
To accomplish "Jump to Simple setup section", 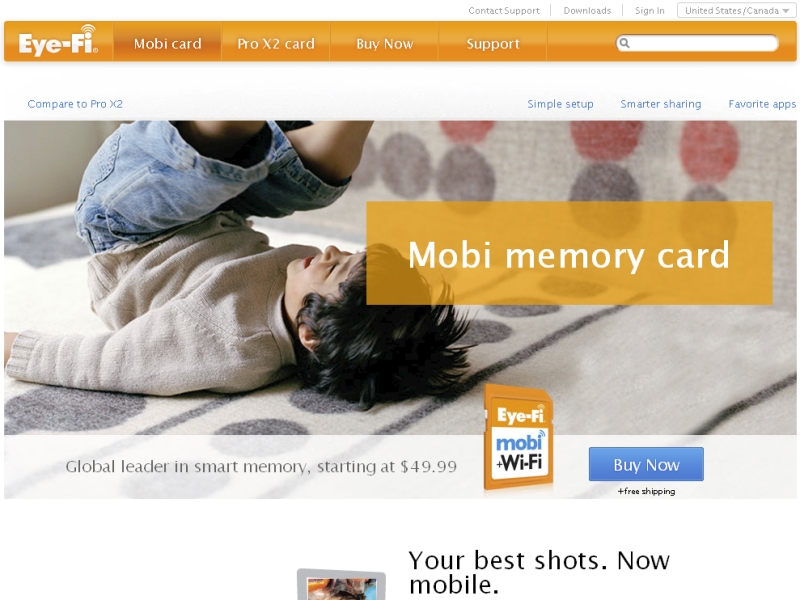I will 560,104.
